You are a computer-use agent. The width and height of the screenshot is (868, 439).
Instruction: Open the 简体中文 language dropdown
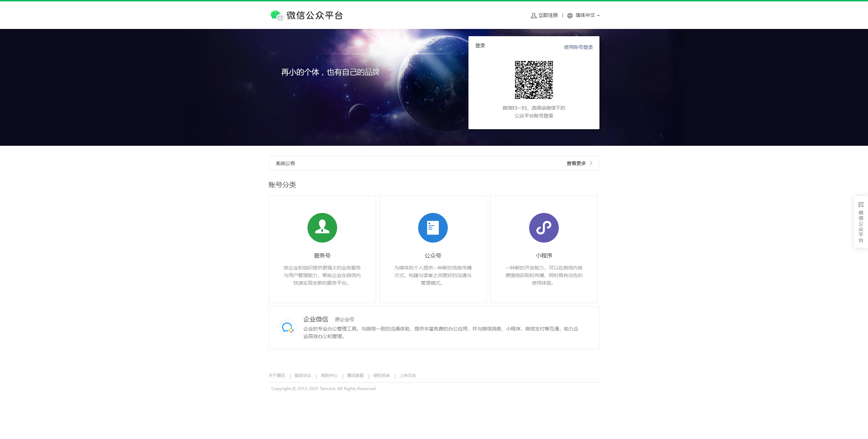[x=586, y=15]
